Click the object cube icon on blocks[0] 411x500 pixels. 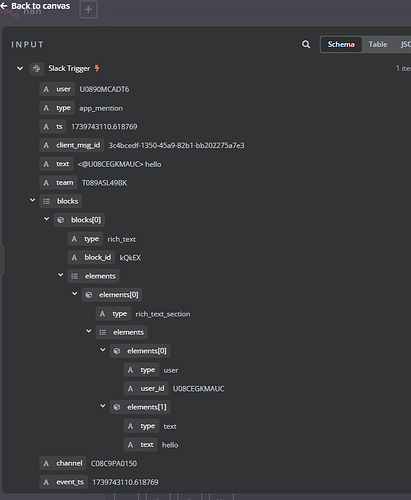[x=60, y=220]
